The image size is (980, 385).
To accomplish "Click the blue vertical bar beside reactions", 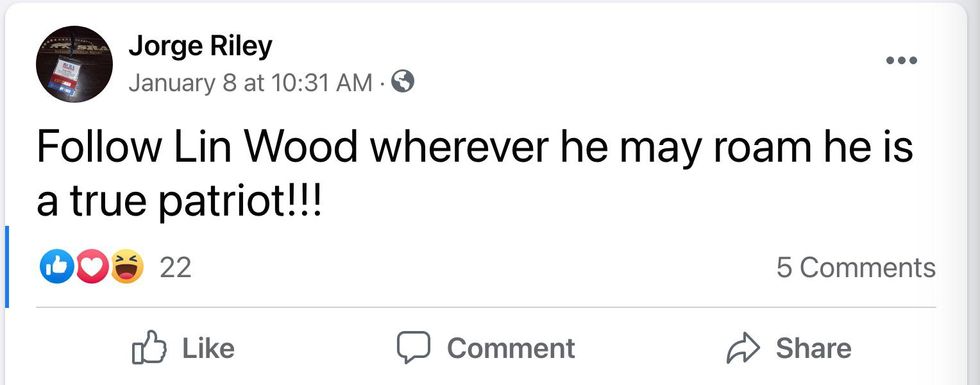I will click(6, 267).
